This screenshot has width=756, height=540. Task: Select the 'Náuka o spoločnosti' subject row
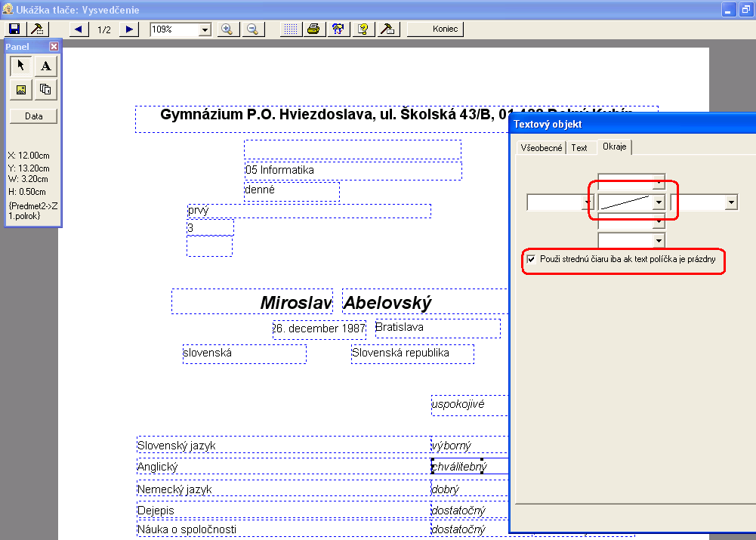(x=283, y=529)
